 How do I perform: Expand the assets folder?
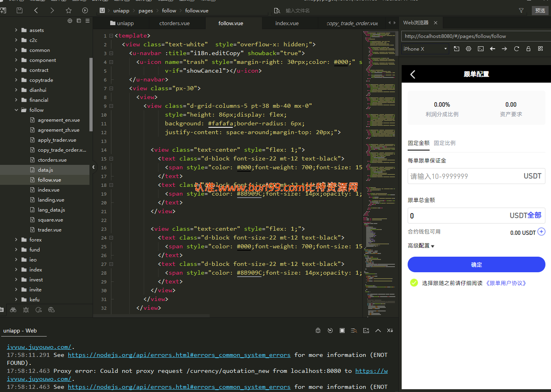click(x=16, y=30)
